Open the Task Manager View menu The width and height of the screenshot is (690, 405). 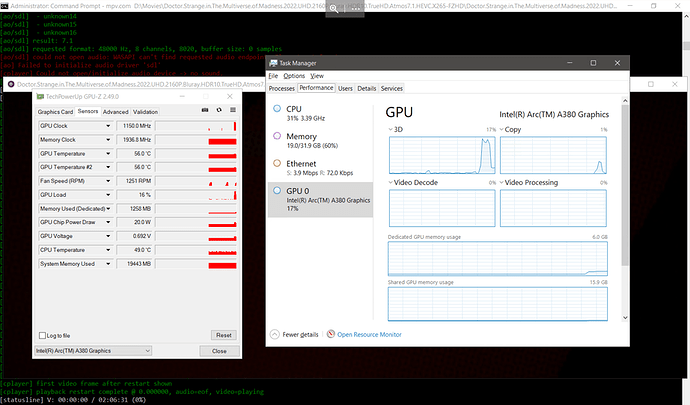pyautogui.click(x=317, y=76)
